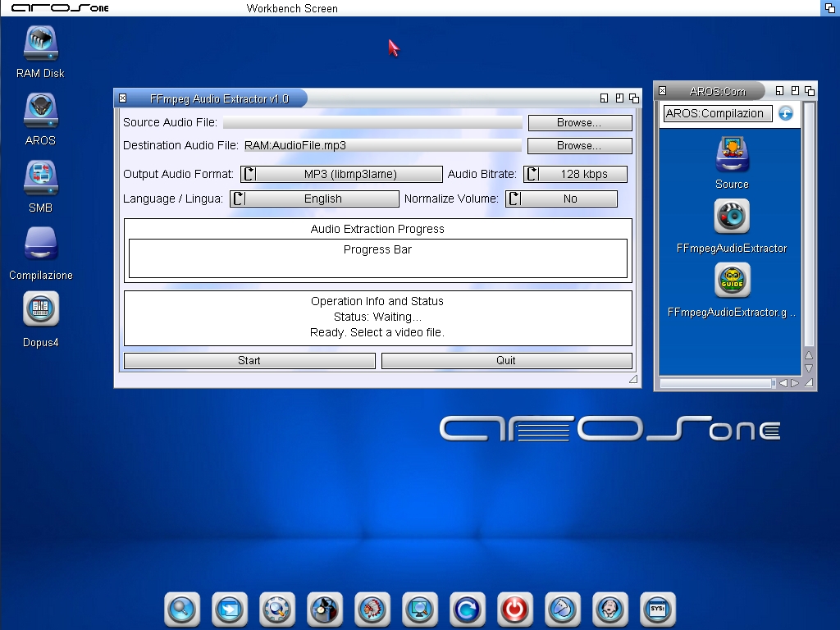Click the scroll down arrow in AROS:Com window
840x630 pixels.
(x=809, y=368)
